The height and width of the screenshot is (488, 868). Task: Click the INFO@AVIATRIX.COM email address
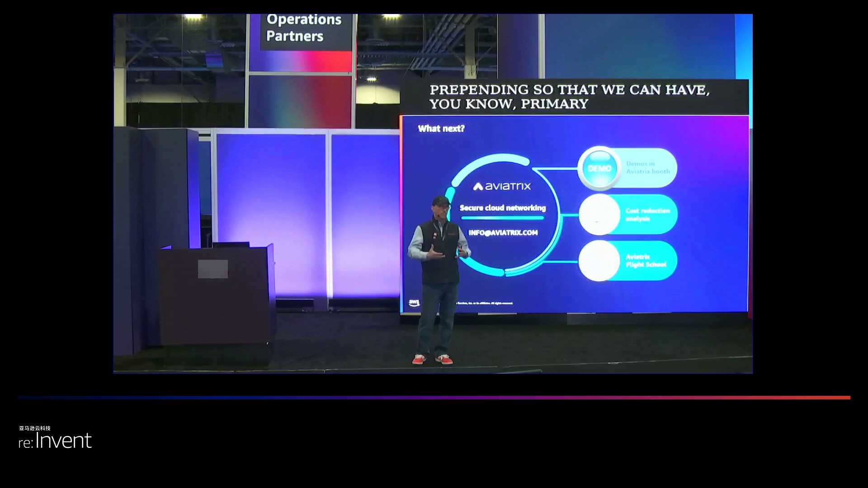(x=503, y=233)
